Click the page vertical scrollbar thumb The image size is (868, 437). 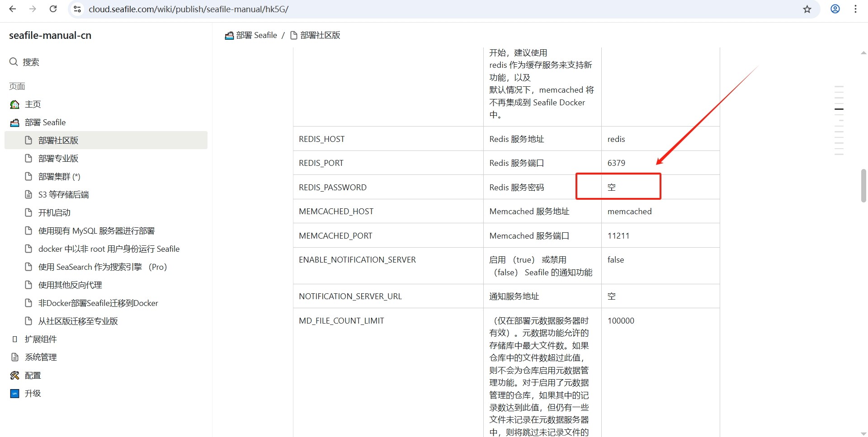(863, 186)
